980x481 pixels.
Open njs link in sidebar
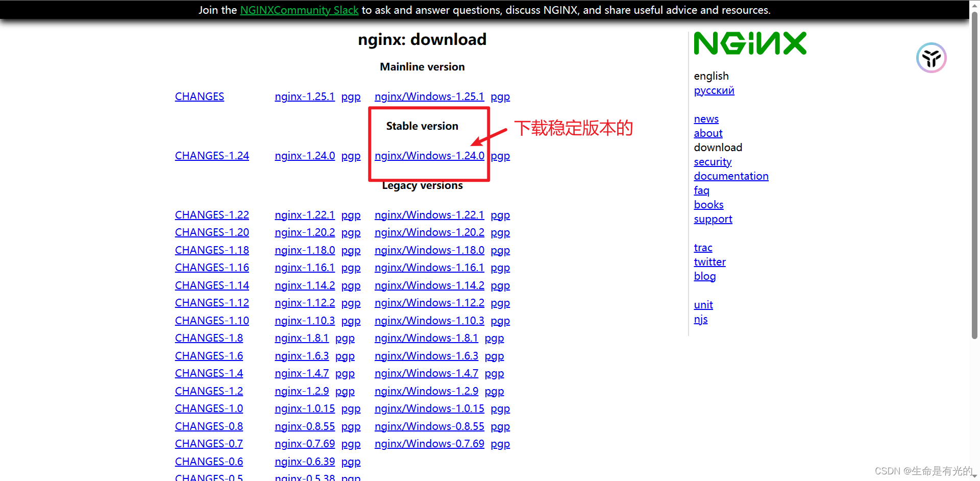click(700, 319)
